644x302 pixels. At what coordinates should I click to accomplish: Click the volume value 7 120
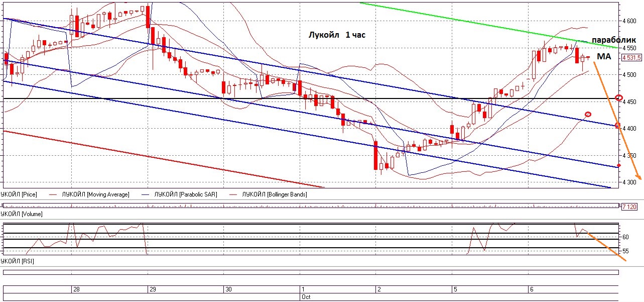[629, 207]
